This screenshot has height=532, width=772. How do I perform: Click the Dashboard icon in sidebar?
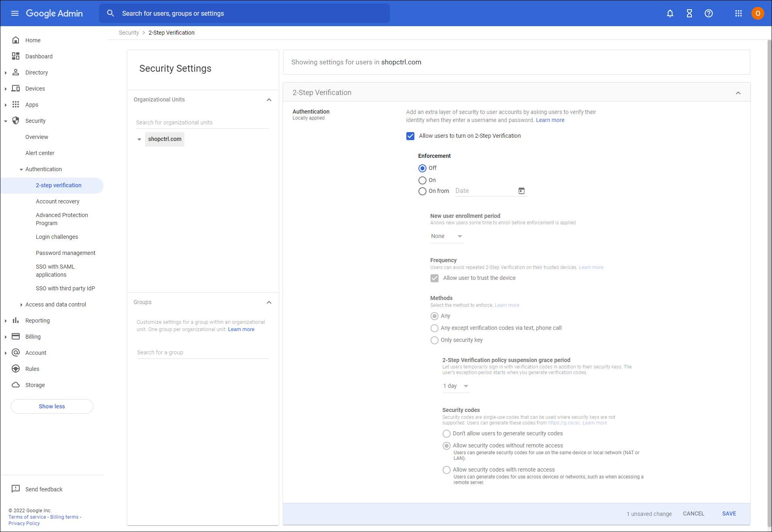click(16, 56)
